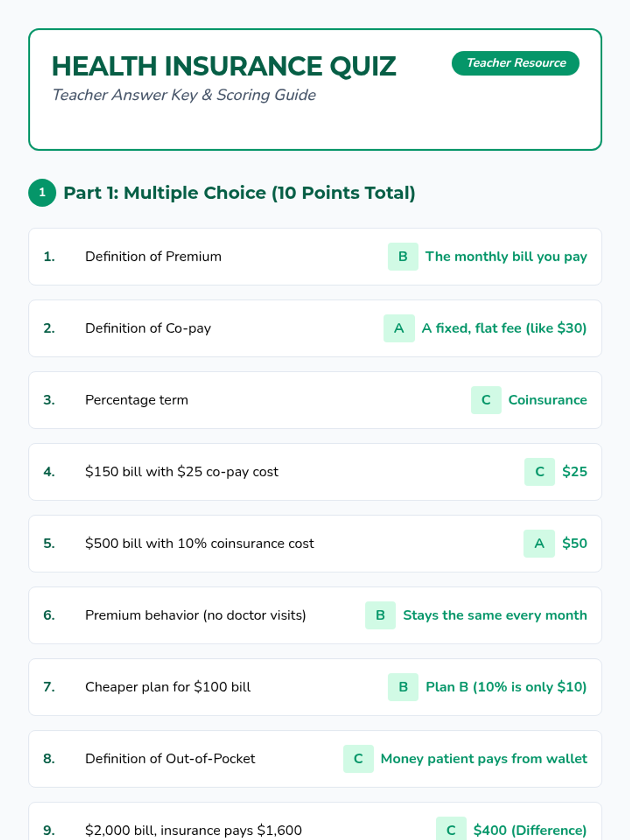Click the C answer badge beside Coinsurance

486,400
